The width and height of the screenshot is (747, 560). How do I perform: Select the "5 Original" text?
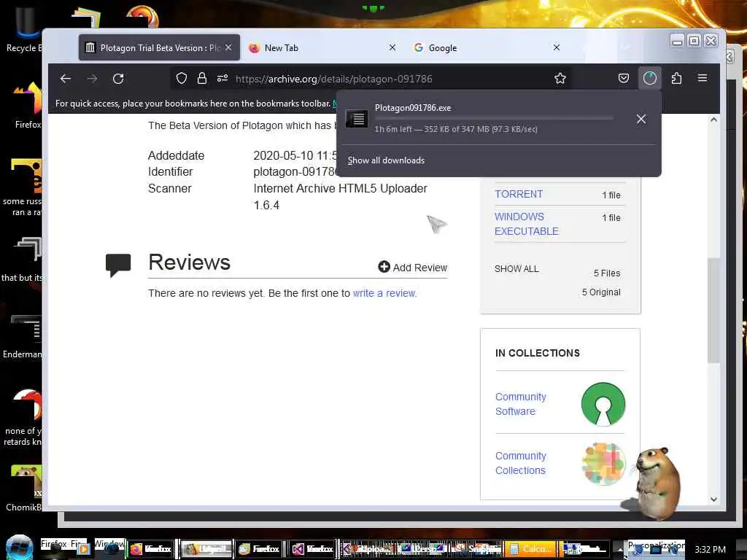click(601, 292)
